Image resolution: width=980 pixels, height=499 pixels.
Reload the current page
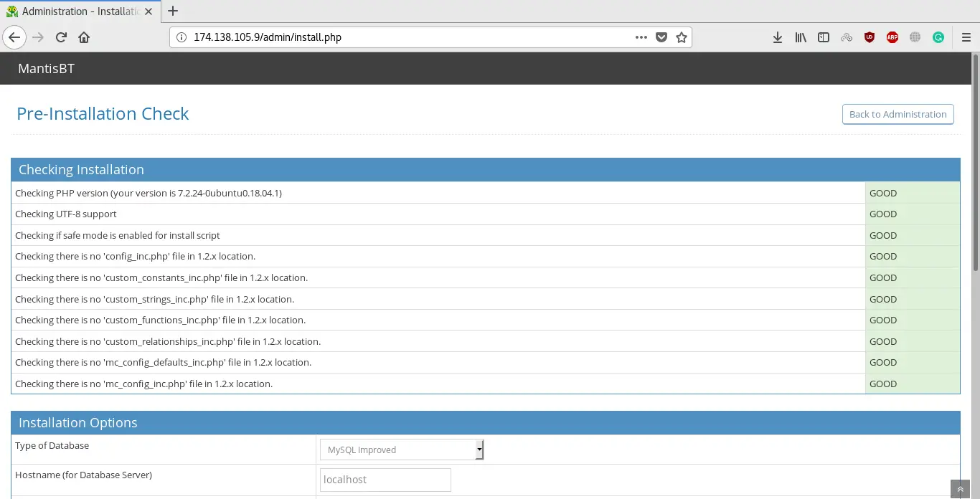[x=61, y=37]
